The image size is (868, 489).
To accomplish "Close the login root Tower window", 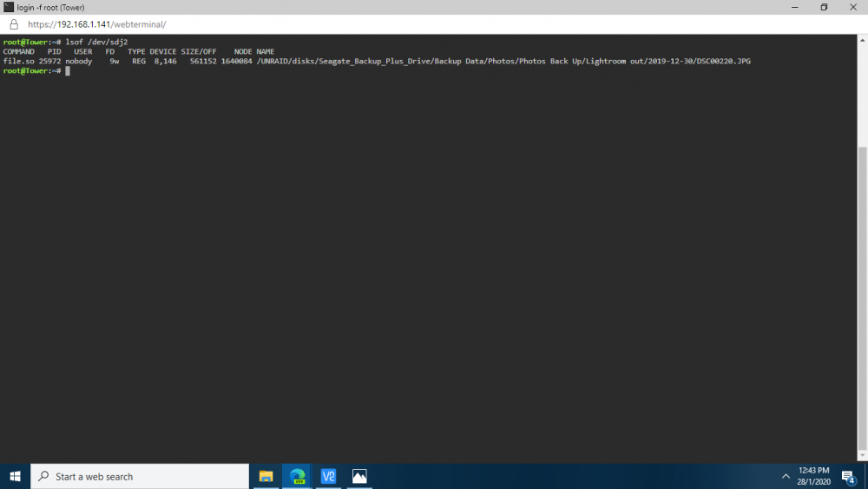I will click(853, 7).
